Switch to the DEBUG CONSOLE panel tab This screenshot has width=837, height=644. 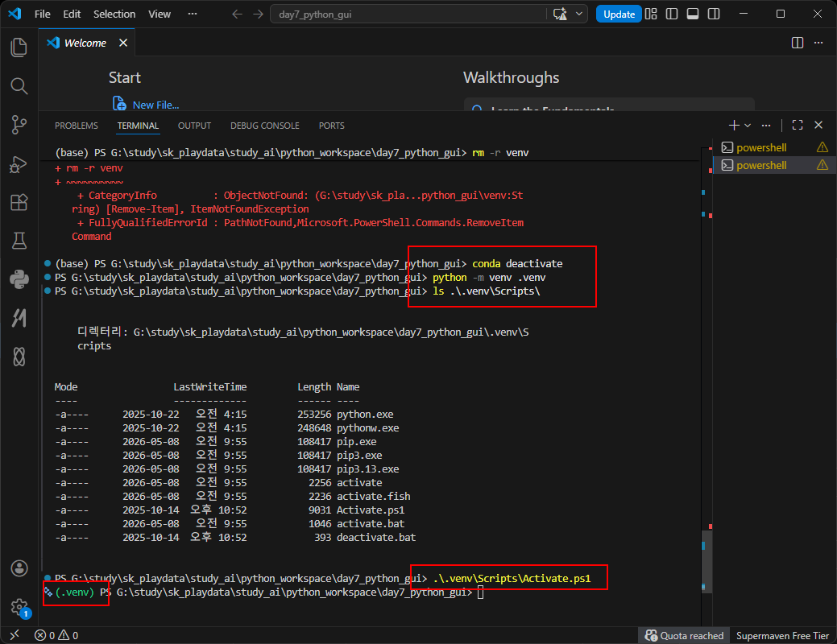[265, 126]
